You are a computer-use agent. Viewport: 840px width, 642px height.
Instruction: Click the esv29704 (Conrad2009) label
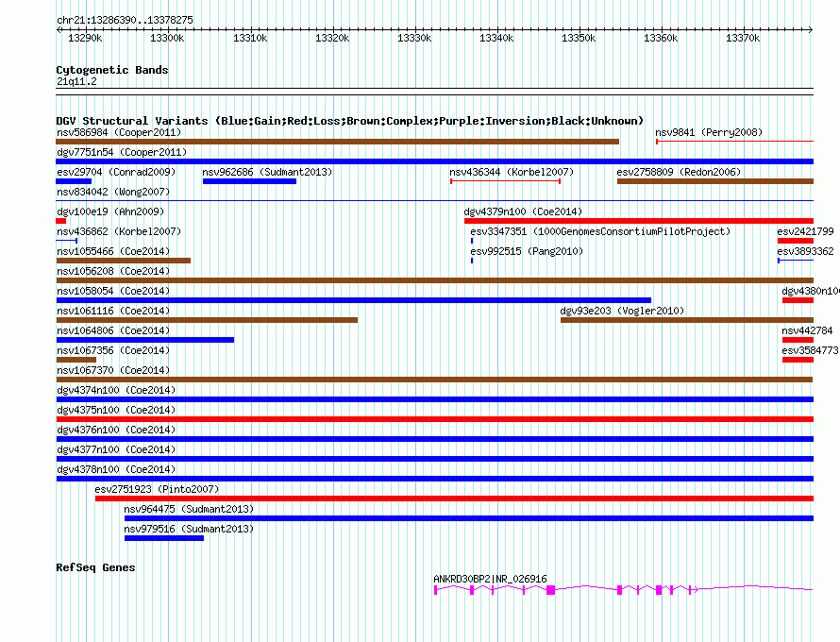[116, 172]
